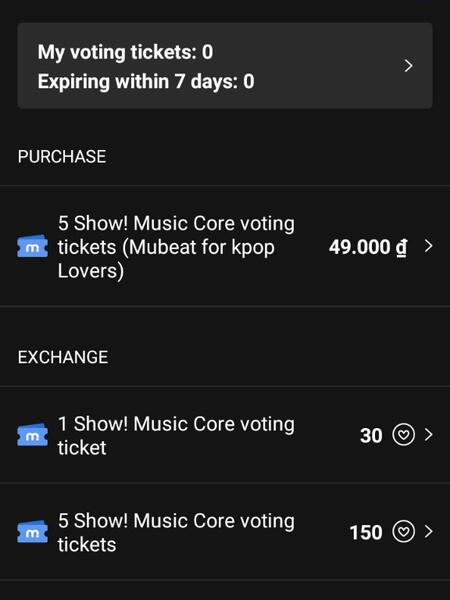Tap the ticket icon for 1 voting ticket

(33, 435)
